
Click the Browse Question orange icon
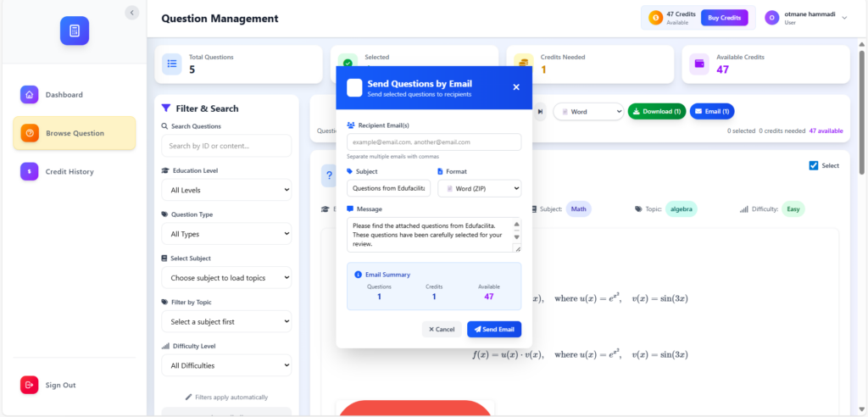point(30,133)
